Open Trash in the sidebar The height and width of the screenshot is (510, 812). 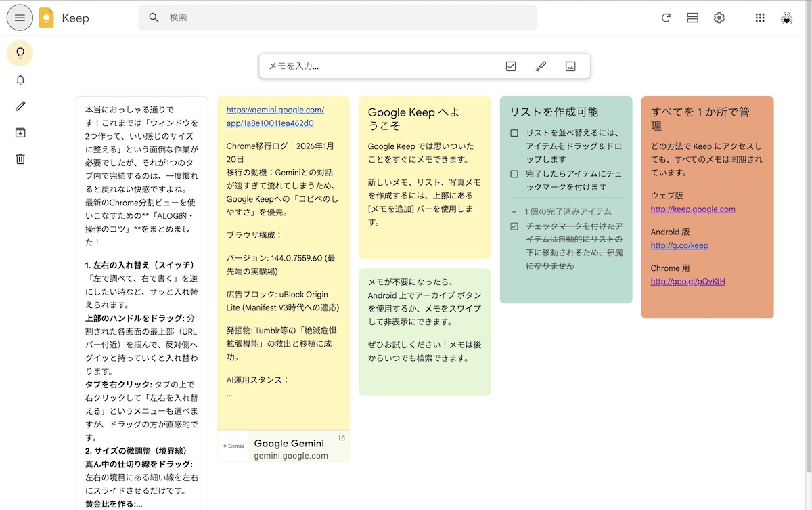tap(20, 159)
